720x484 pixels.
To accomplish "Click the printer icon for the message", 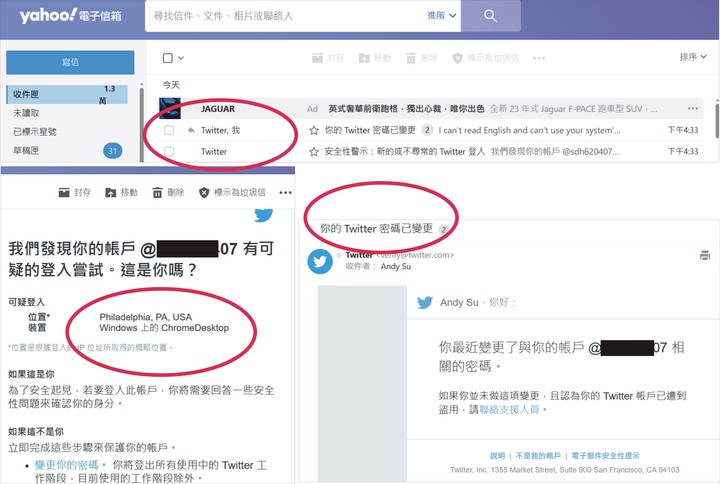I will coord(705,255).
